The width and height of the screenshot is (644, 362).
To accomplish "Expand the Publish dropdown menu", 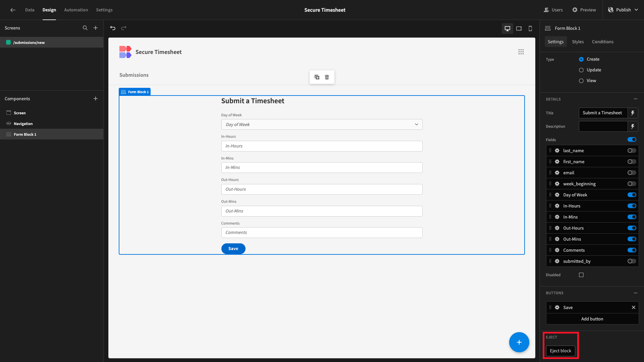I will point(637,10).
